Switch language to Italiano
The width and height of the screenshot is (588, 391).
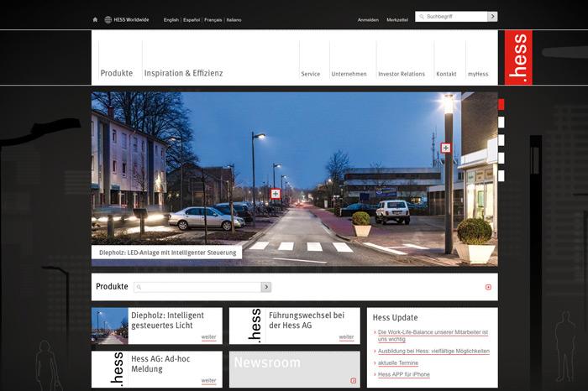click(234, 20)
